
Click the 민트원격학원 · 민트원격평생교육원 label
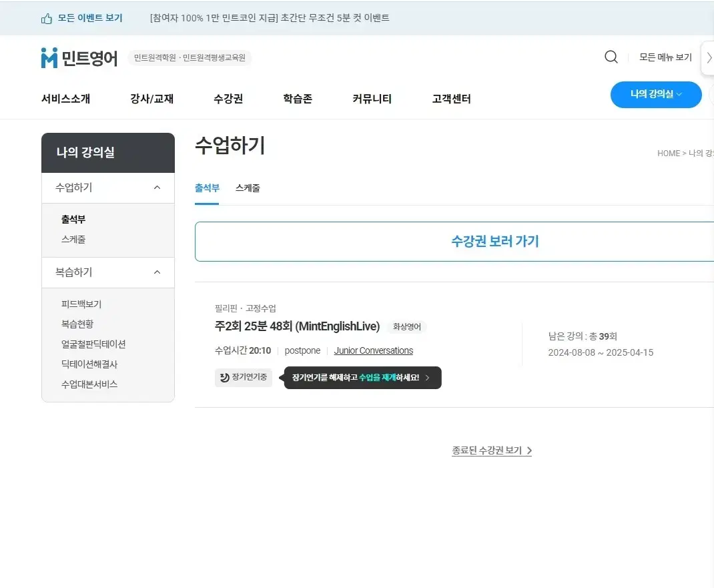click(x=190, y=58)
